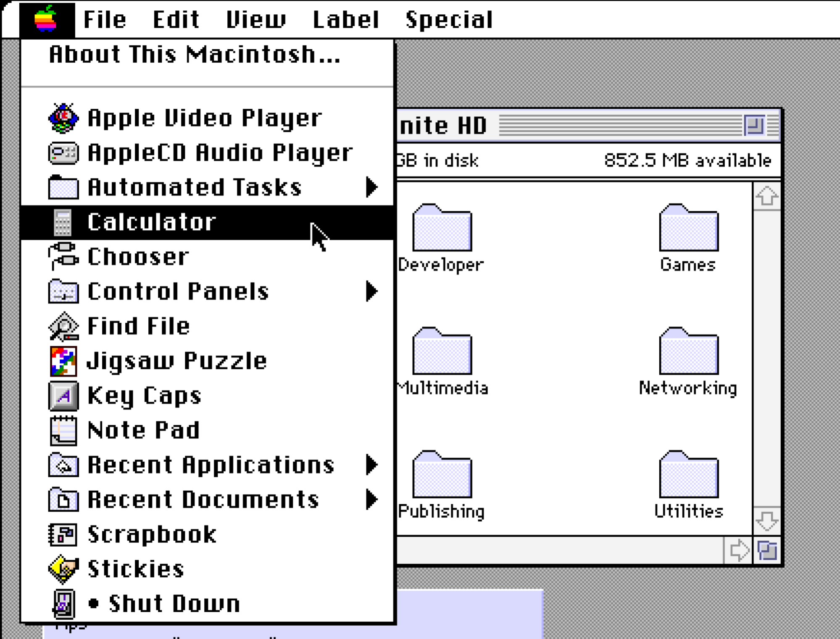Select the Publishing folder icon
Viewport: 840px width, 639px height.
(442, 475)
